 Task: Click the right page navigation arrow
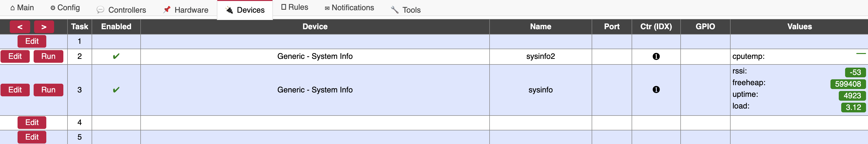pos(44,27)
